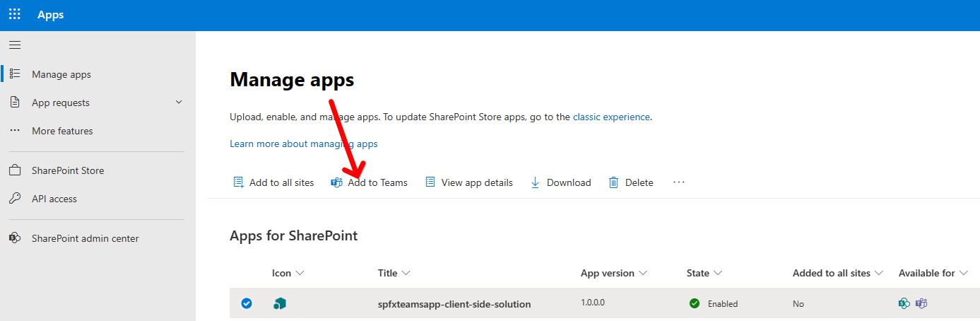Expand the App requests chevron

179,103
